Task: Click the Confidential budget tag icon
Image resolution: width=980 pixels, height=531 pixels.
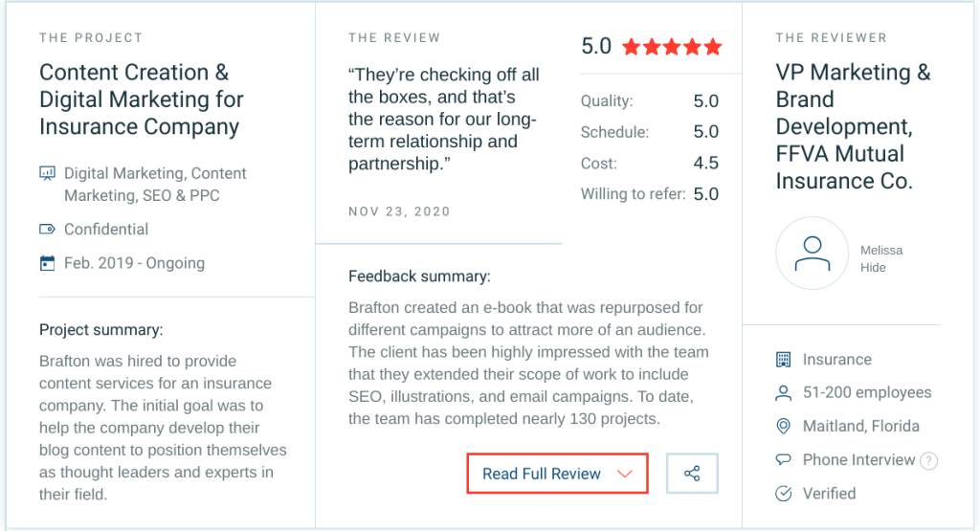Action: point(47,230)
